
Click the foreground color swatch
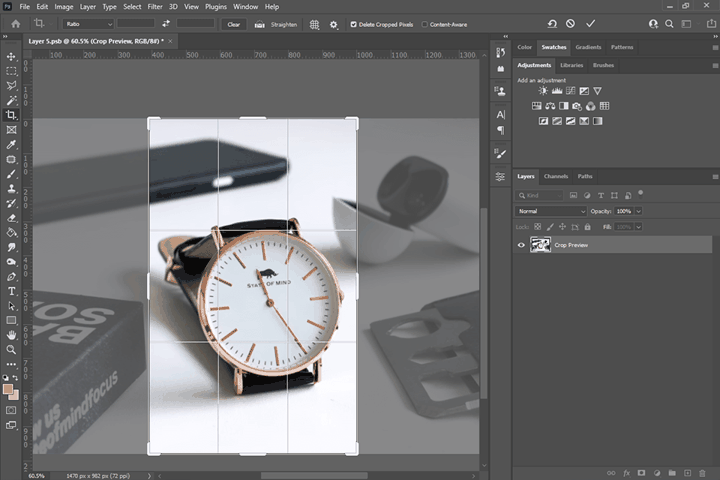tap(8, 389)
